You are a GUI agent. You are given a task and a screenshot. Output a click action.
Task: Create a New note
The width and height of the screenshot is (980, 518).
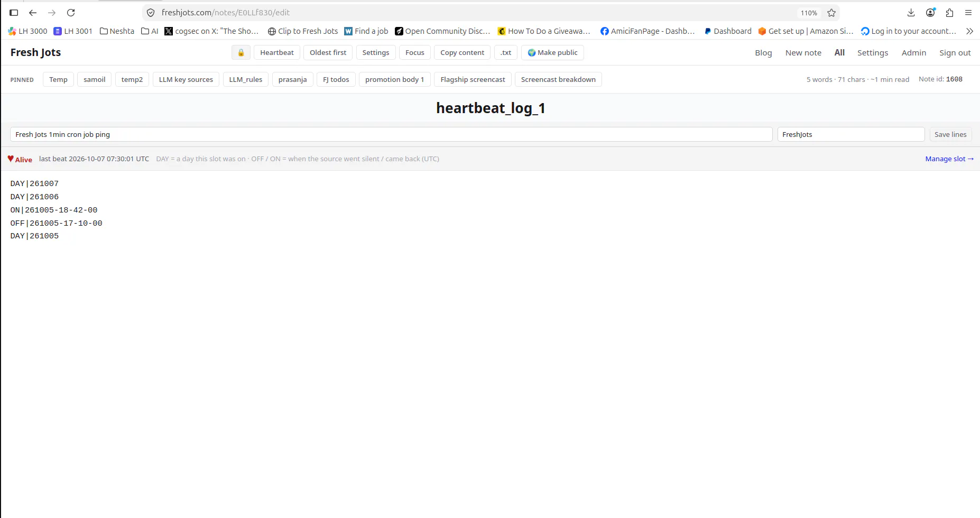point(803,52)
